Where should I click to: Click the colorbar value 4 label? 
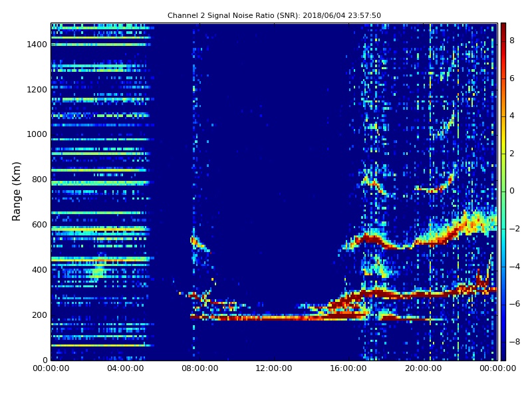[x=512, y=116]
